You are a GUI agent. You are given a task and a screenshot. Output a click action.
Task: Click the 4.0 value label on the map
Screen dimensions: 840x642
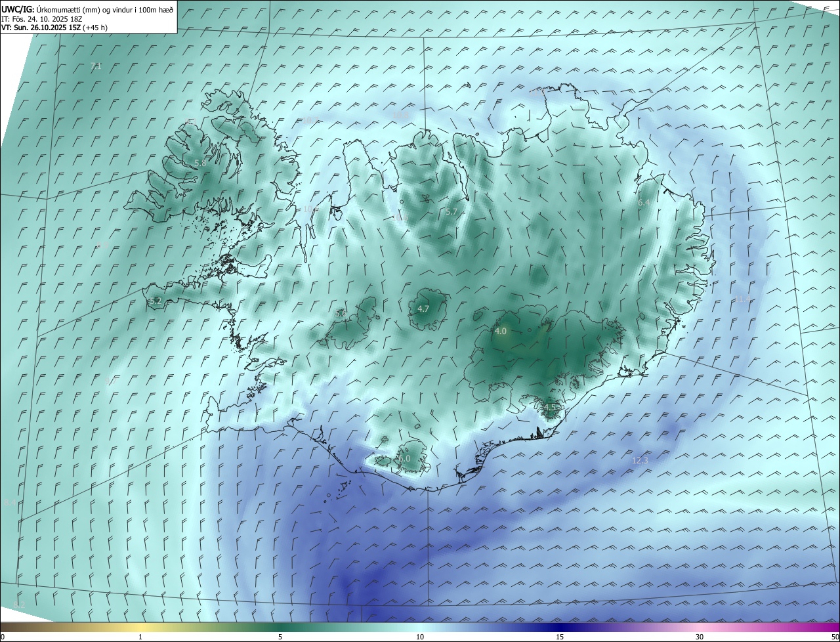[x=501, y=332]
